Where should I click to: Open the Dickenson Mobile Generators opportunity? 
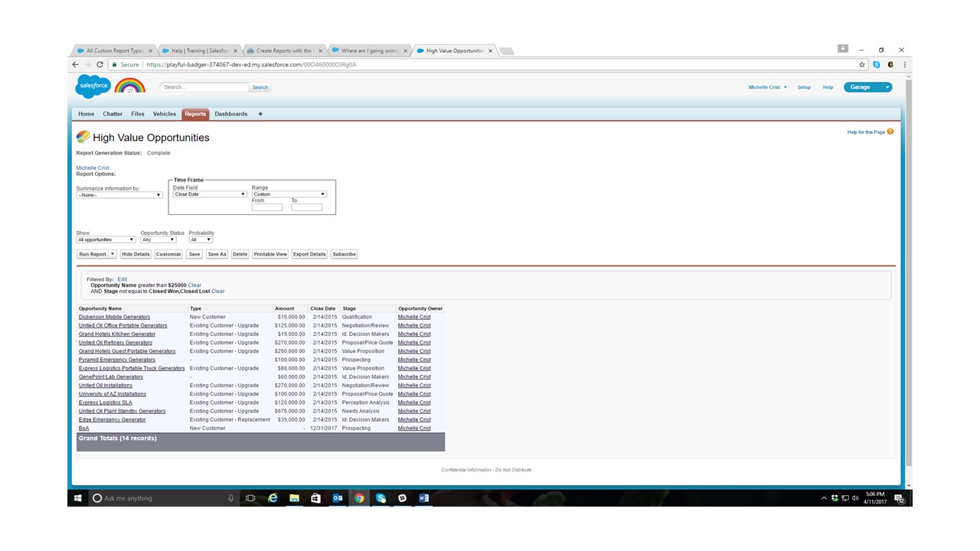pos(115,317)
